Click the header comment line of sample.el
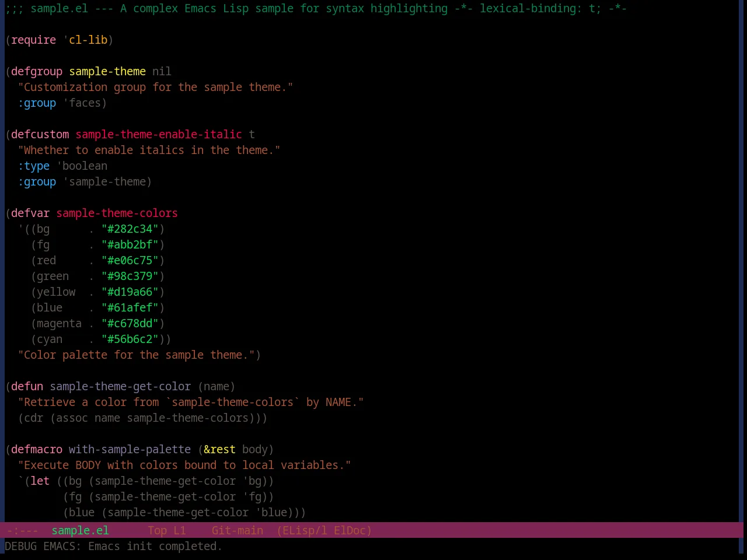This screenshot has width=747, height=560. point(316,8)
